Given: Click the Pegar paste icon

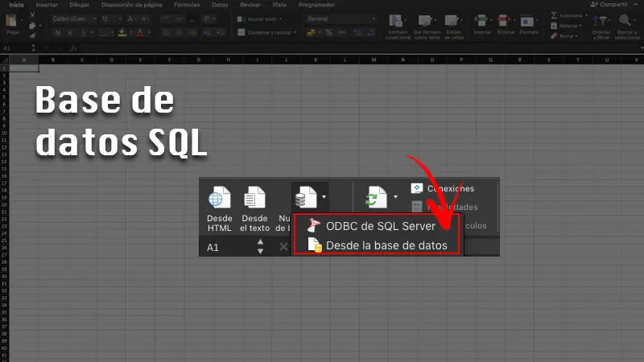Looking at the screenshot, I should pyautogui.click(x=11, y=21).
